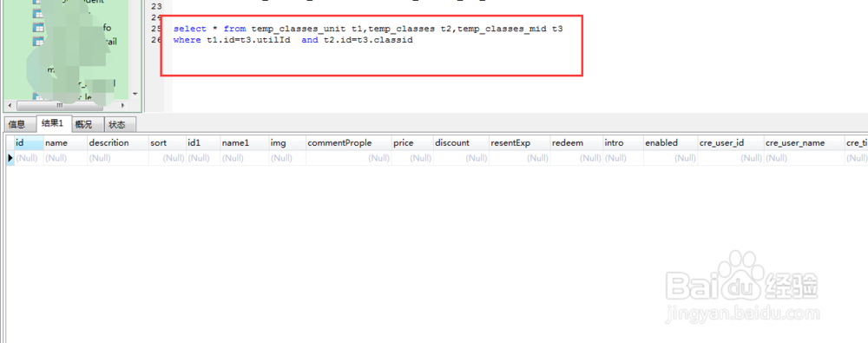Click the table icon beside the 'ail' tree row
Screen dimensions: 868x343
point(37,42)
